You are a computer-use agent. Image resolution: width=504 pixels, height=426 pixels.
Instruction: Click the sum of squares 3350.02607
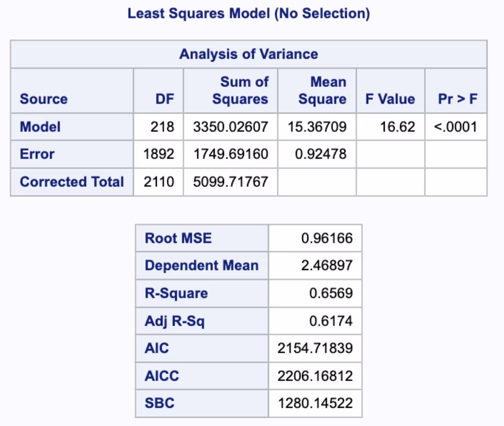[x=231, y=127]
